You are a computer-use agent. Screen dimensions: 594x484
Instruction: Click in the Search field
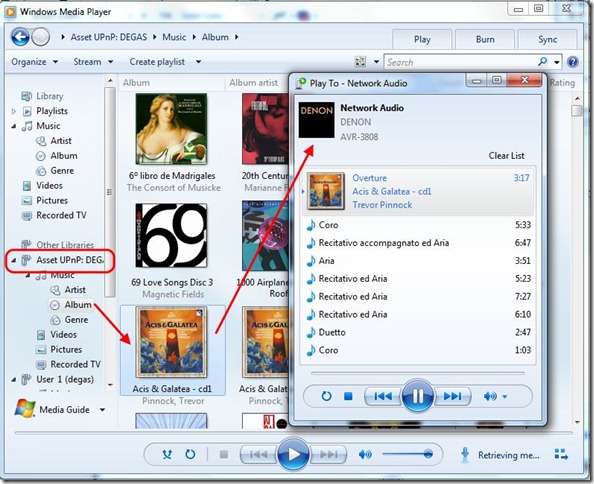[x=460, y=62]
